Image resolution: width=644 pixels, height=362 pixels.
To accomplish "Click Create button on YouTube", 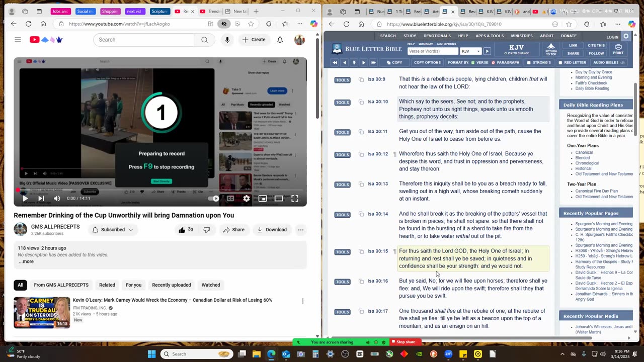I will [254, 40].
